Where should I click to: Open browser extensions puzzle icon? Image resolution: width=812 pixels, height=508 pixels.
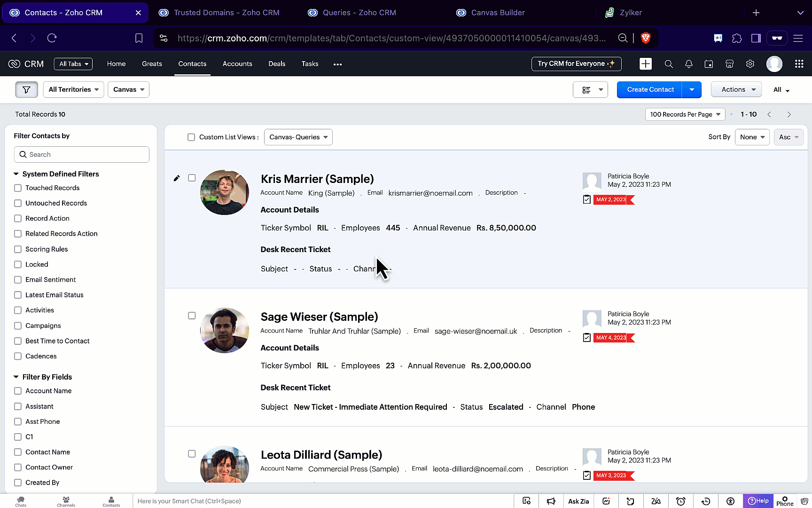point(737,38)
